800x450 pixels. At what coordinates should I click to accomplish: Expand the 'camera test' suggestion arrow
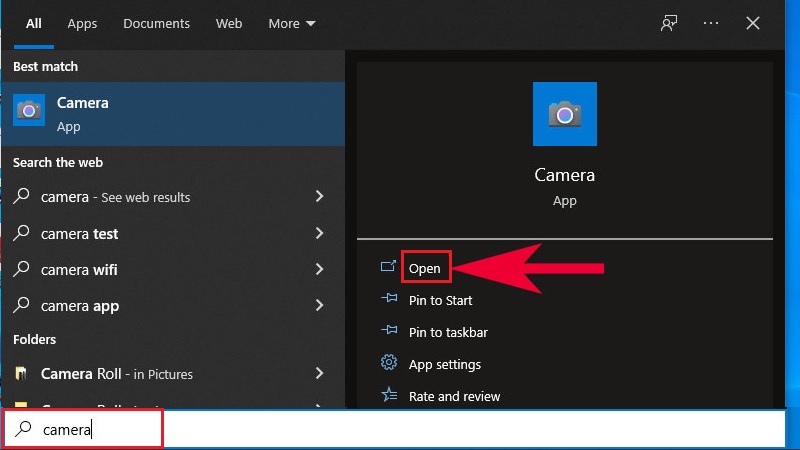319,233
